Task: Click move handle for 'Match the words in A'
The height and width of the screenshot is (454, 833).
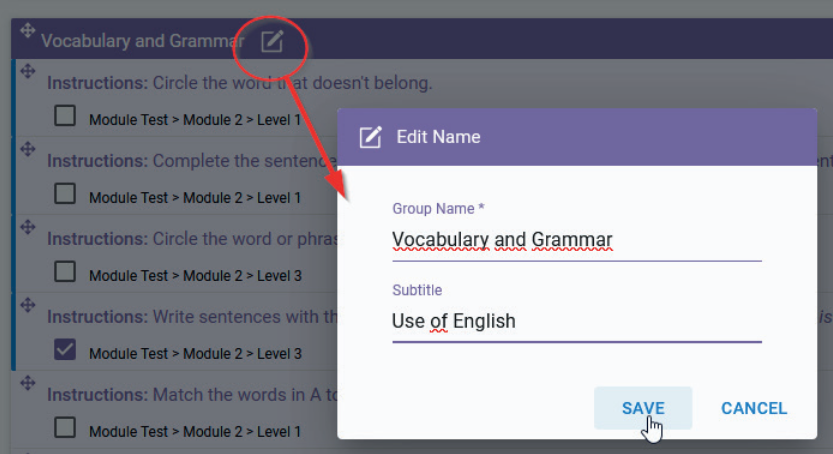Action: point(28,383)
